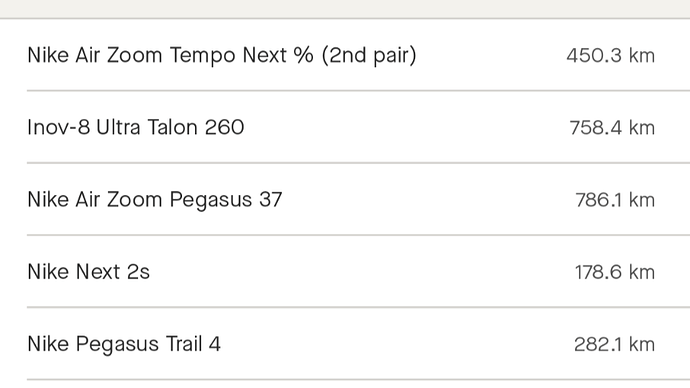
Task: Click the 450.3 km distance value
Action: [x=610, y=56]
